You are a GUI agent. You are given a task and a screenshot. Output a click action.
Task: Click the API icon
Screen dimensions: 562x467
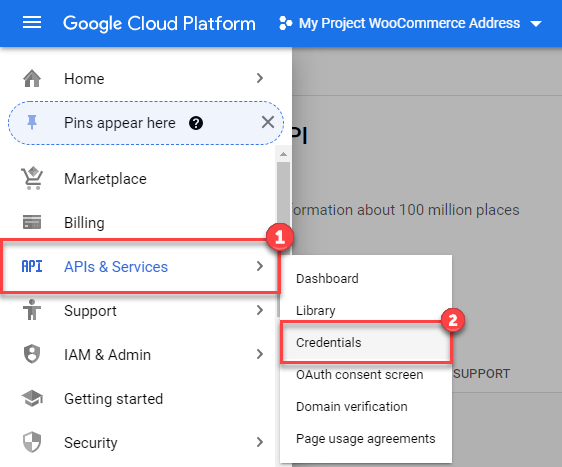tap(32, 266)
